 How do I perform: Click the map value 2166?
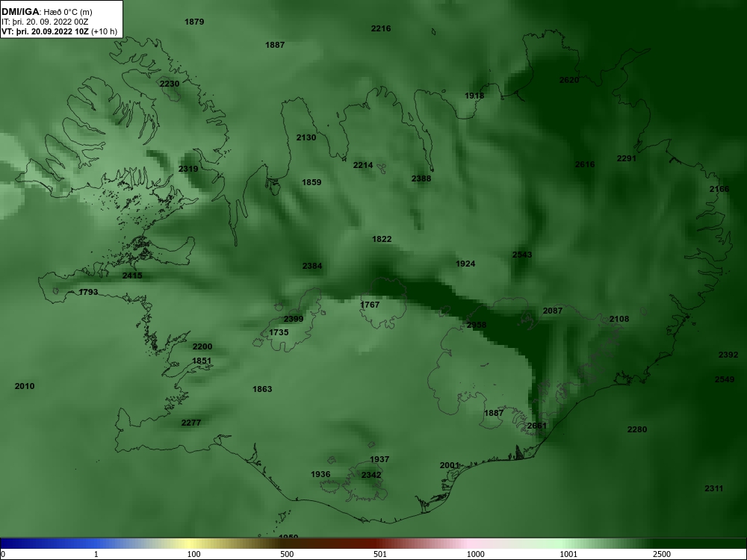719,189
